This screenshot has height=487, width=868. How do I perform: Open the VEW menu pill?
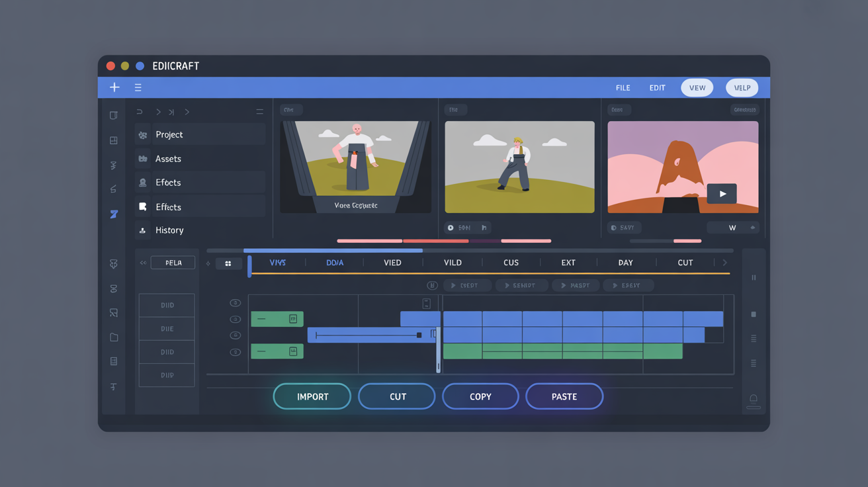tap(697, 87)
